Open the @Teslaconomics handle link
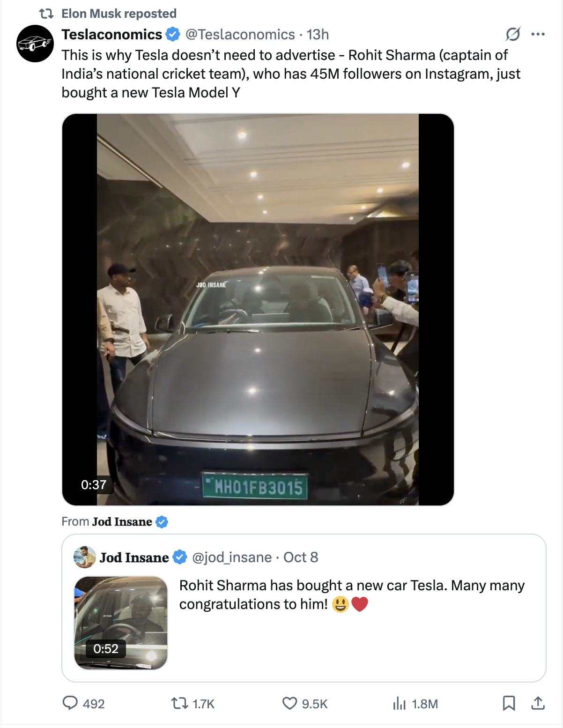563x728 pixels. click(x=240, y=35)
